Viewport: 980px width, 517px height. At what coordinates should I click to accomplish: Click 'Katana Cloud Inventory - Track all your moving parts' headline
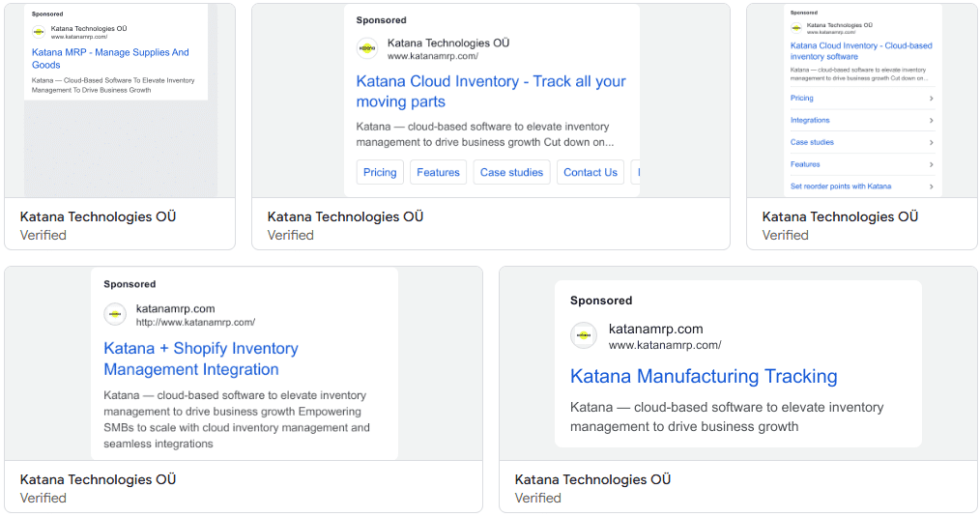tap(491, 91)
